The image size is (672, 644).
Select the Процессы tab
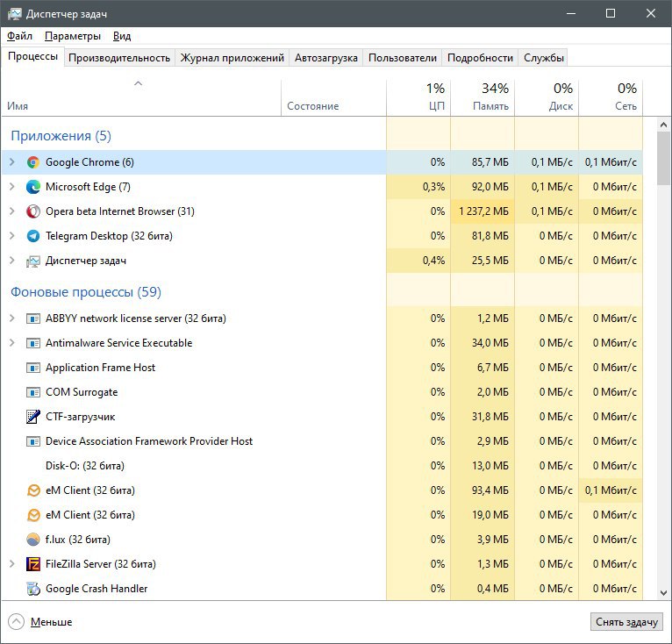coord(33,57)
